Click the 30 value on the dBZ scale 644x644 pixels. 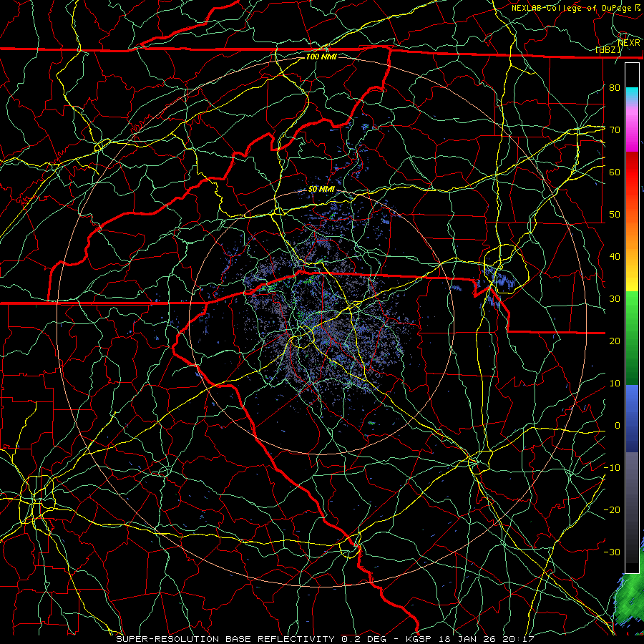(x=615, y=298)
